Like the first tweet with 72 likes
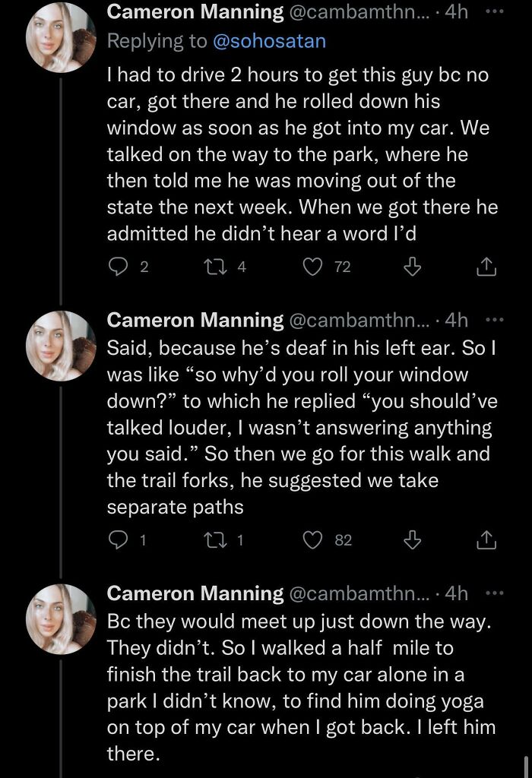This screenshot has height=778, width=532. tap(312, 266)
